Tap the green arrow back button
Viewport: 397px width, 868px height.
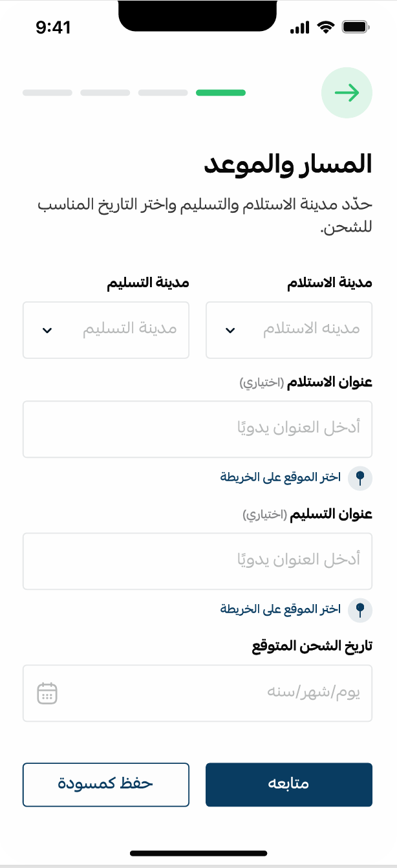point(347,93)
